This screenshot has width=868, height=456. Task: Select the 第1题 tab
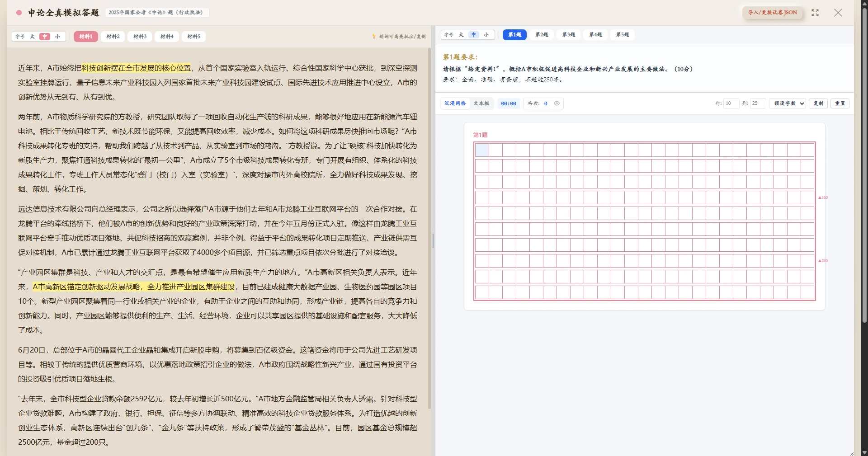(x=514, y=35)
